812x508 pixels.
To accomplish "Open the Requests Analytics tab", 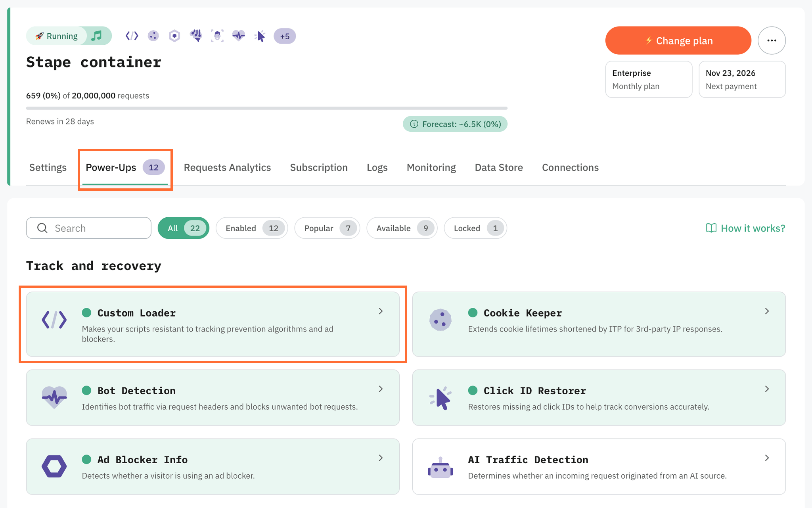I will (227, 167).
